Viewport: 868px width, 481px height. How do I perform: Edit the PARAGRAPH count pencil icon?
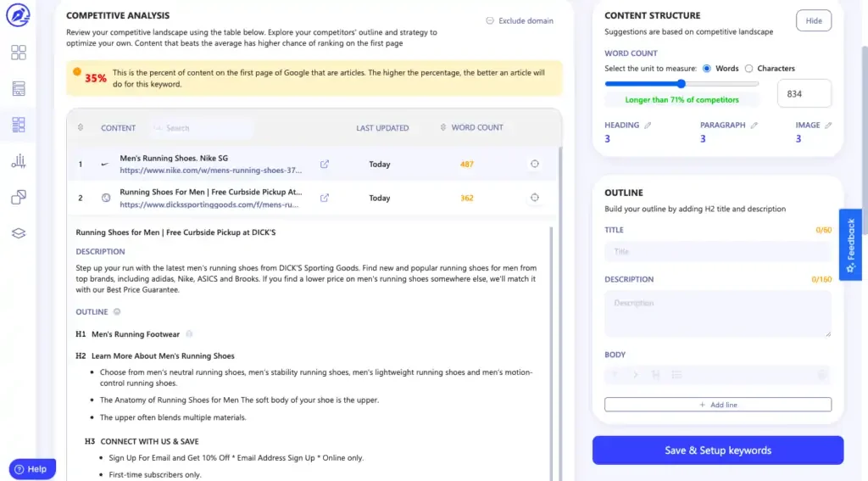tap(754, 126)
